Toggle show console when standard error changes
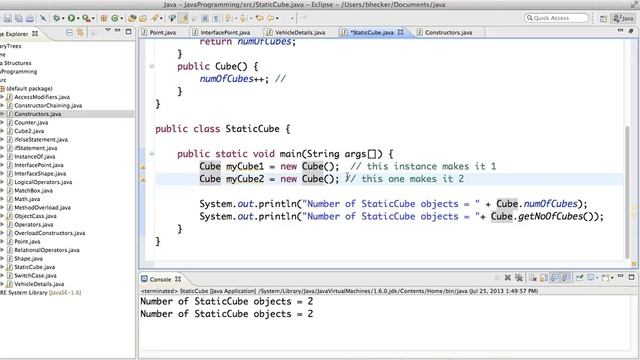 coord(565,278)
